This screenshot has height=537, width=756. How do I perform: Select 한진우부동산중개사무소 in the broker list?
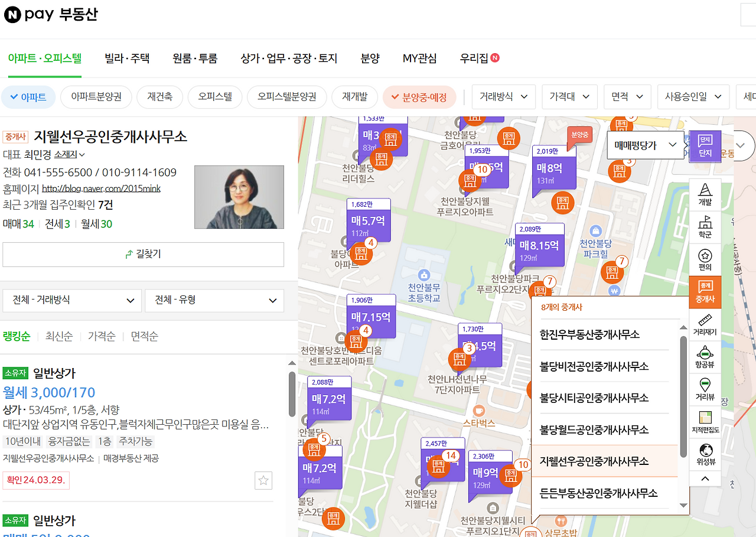[x=605, y=335]
